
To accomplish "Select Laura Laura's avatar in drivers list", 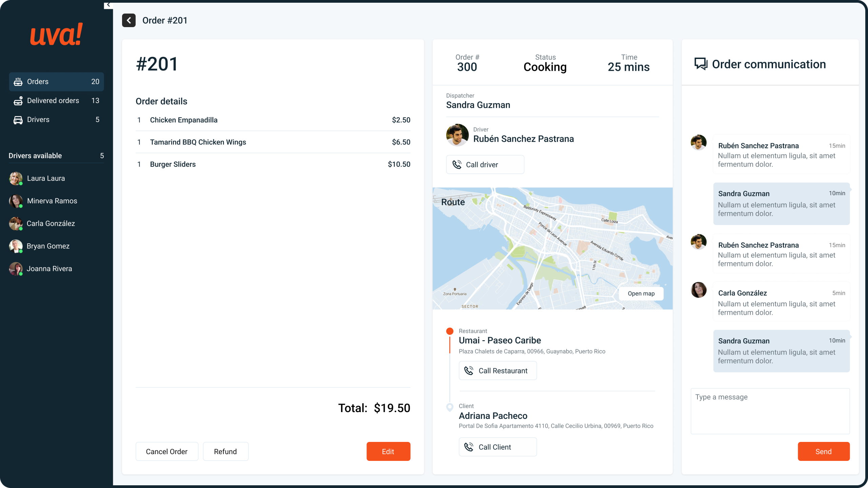I will (16, 178).
